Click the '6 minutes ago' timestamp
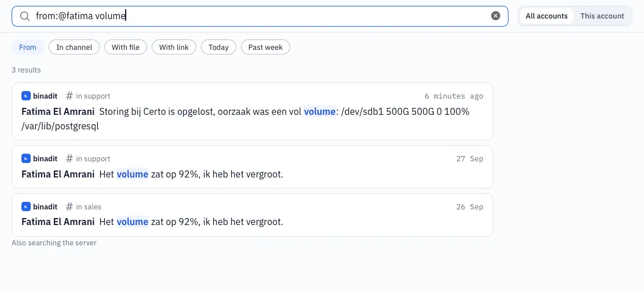Screen dimensions: 644x290 coord(454,96)
